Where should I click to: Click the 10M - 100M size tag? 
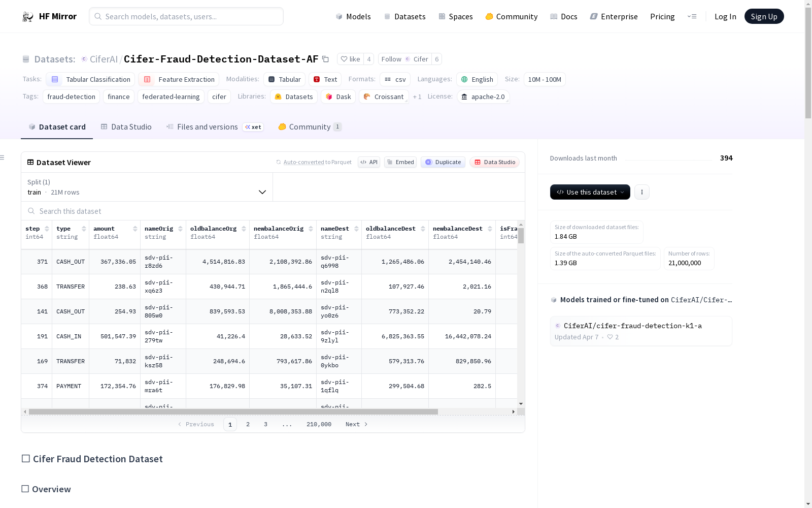point(545,79)
